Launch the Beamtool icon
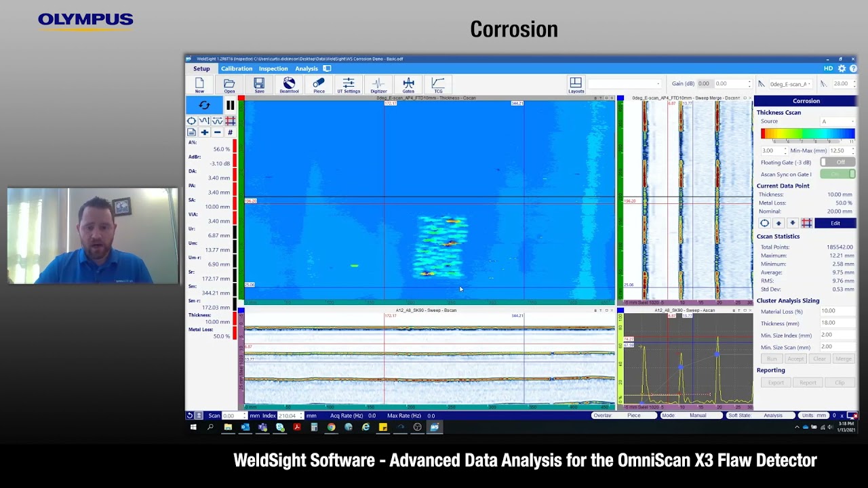 coord(289,85)
